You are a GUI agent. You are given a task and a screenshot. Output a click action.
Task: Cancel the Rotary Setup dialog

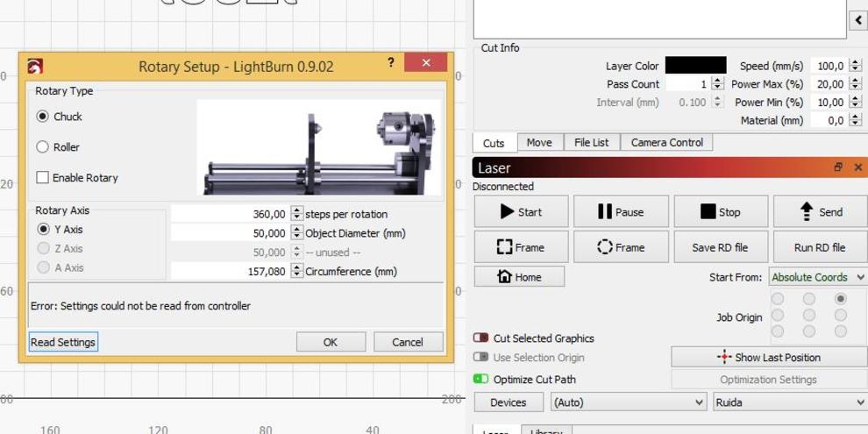(x=408, y=342)
